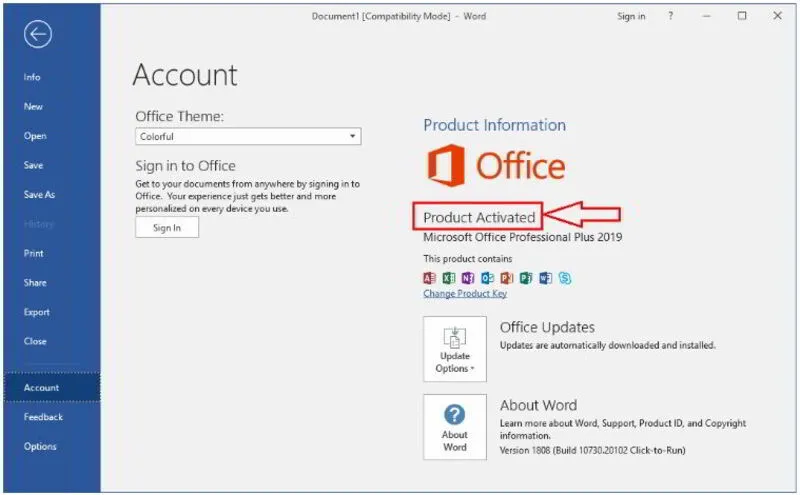800x495 pixels.
Task: Click the Access app icon
Action: [x=430, y=278]
